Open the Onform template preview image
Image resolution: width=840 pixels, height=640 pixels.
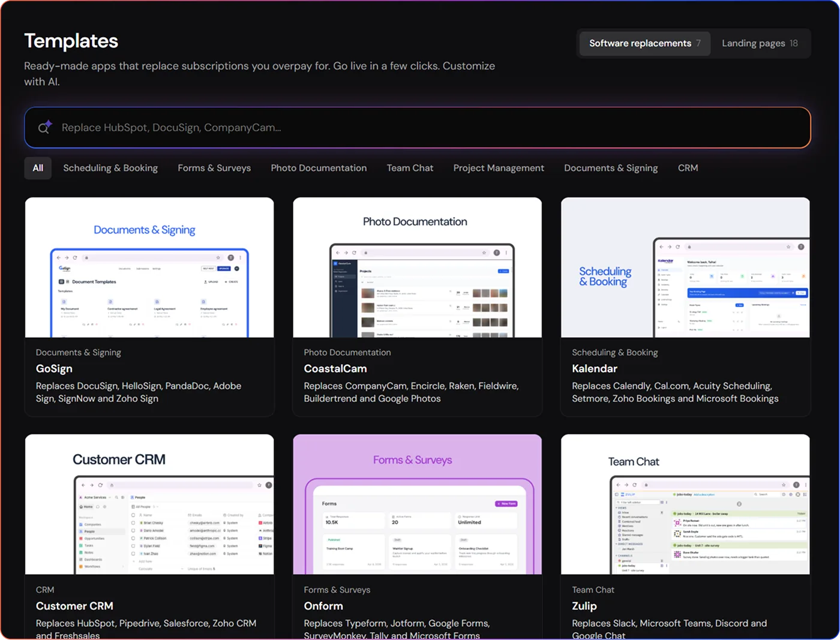pos(418,504)
